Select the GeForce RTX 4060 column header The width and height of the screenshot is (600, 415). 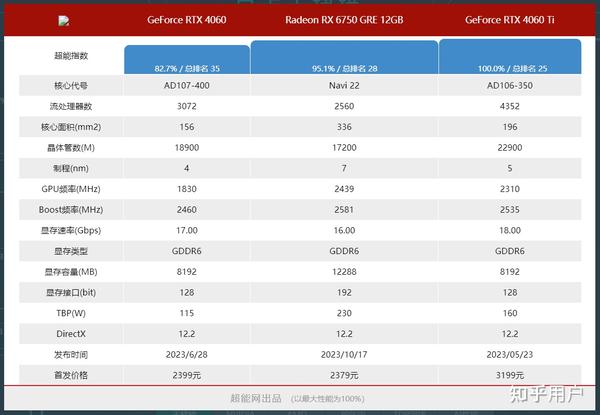coord(187,20)
